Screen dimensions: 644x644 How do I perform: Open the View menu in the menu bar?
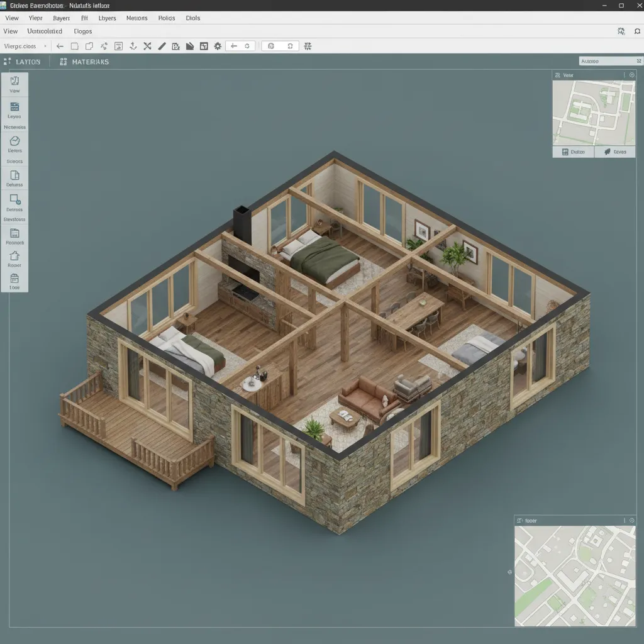[11, 18]
